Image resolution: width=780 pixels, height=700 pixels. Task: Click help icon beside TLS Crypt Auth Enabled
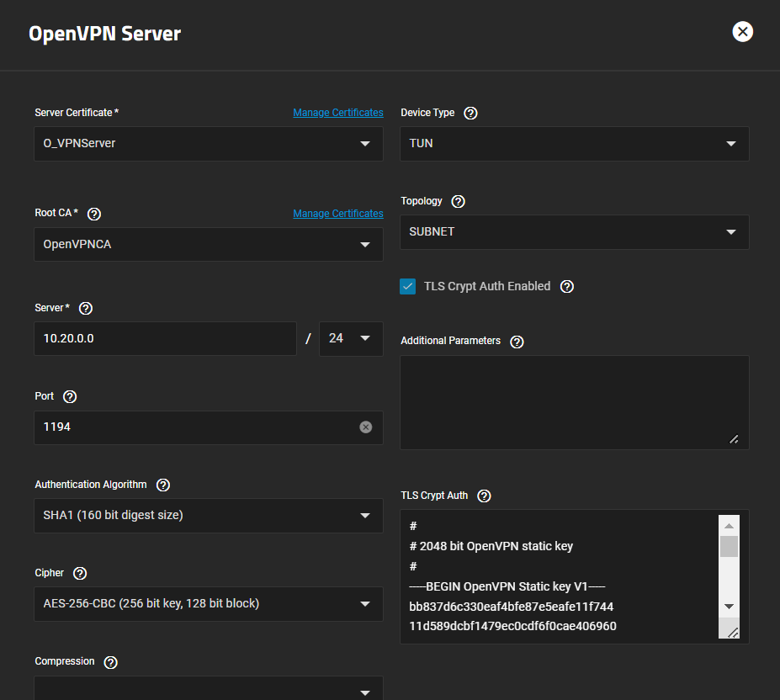(x=567, y=287)
